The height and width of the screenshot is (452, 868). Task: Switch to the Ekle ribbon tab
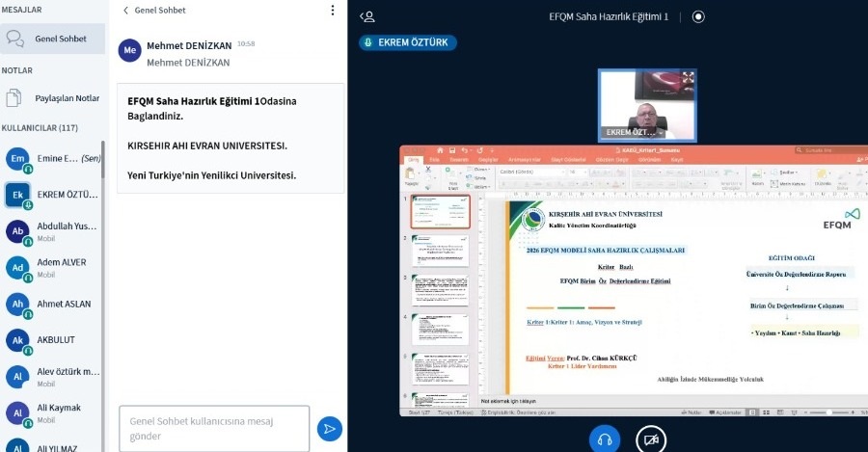[435, 160]
